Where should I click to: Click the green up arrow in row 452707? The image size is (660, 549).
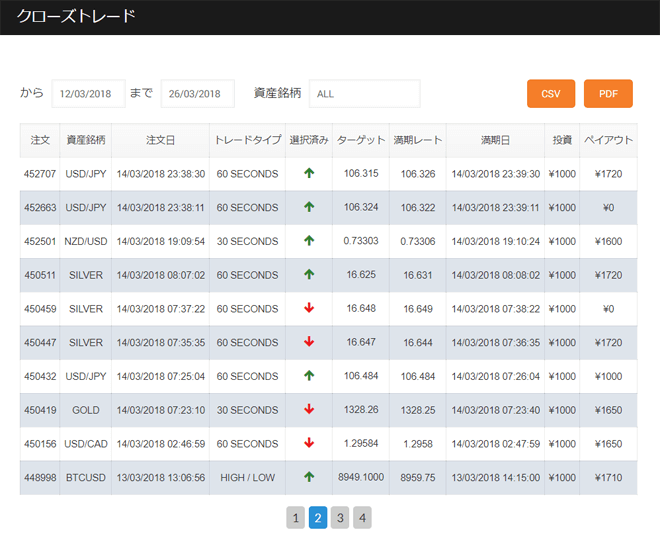coord(309,173)
